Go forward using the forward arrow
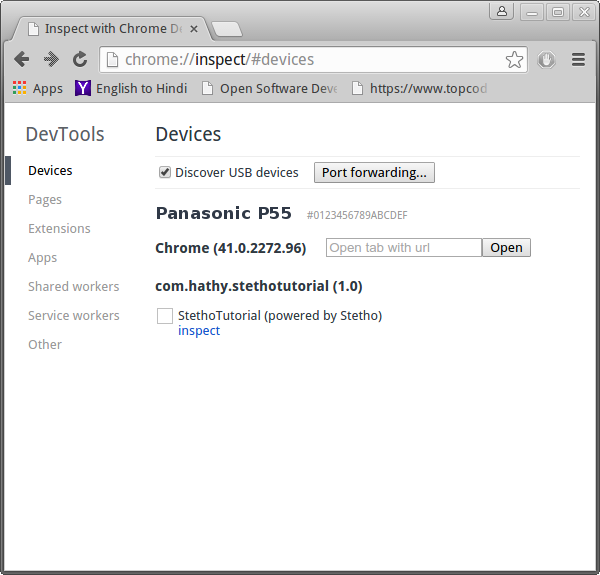The width and height of the screenshot is (600, 575). [x=51, y=59]
